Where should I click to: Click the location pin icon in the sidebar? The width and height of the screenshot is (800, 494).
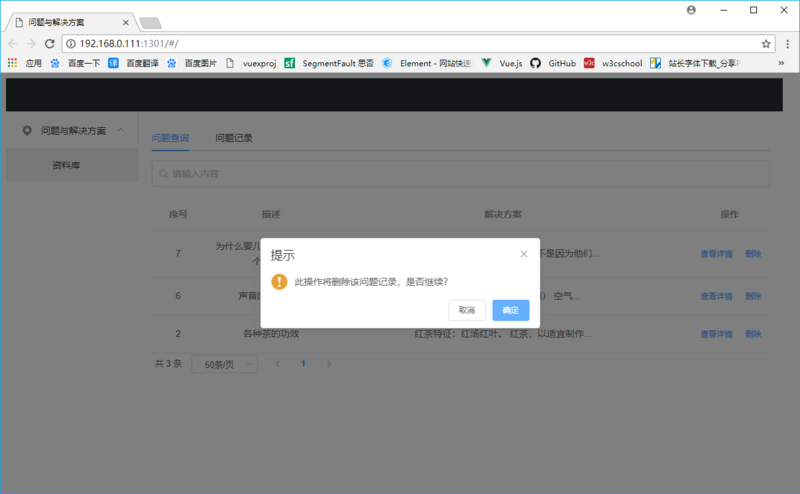(27, 131)
